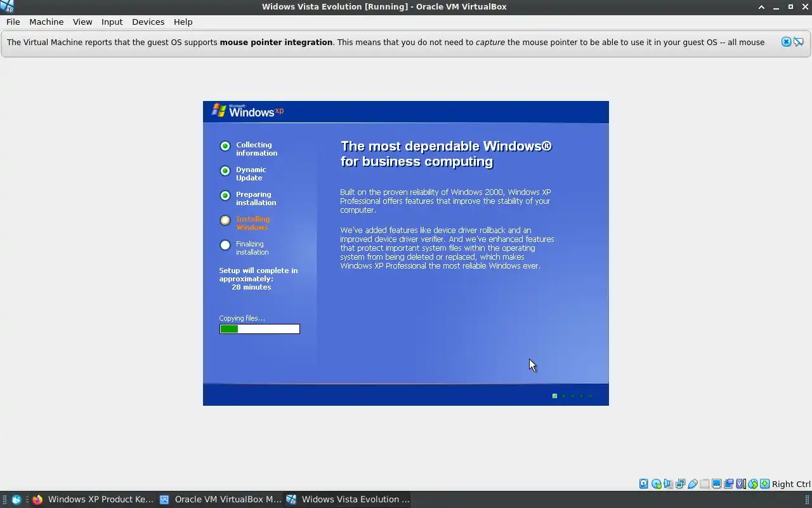Click the Preparing installation step indicator

pos(225,196)
